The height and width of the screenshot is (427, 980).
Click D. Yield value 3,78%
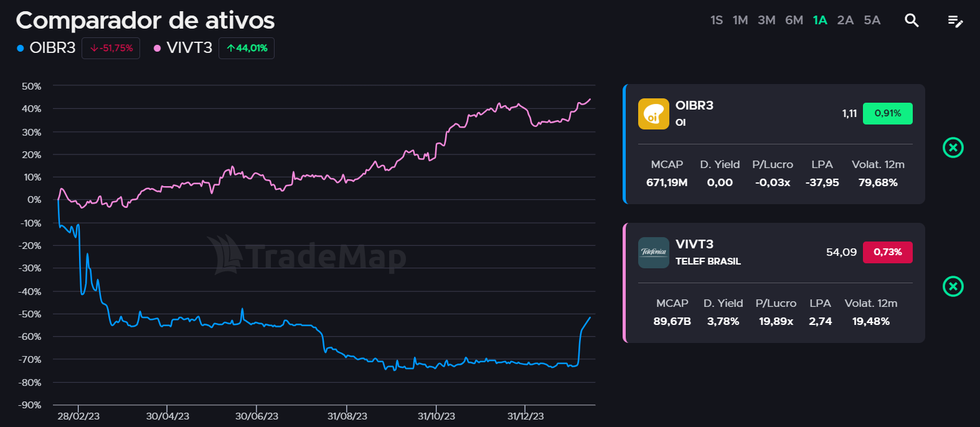(723, 321)
